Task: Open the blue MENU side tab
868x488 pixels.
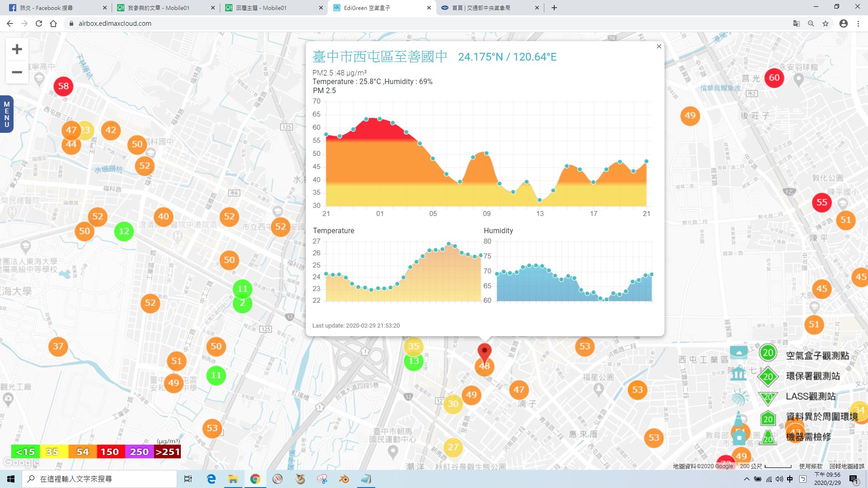Action: (x=6, y=114)
